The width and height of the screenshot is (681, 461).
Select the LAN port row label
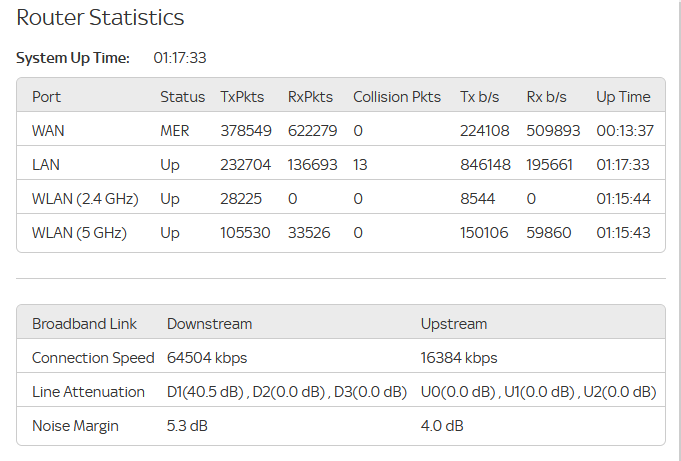tap(46, 165)
